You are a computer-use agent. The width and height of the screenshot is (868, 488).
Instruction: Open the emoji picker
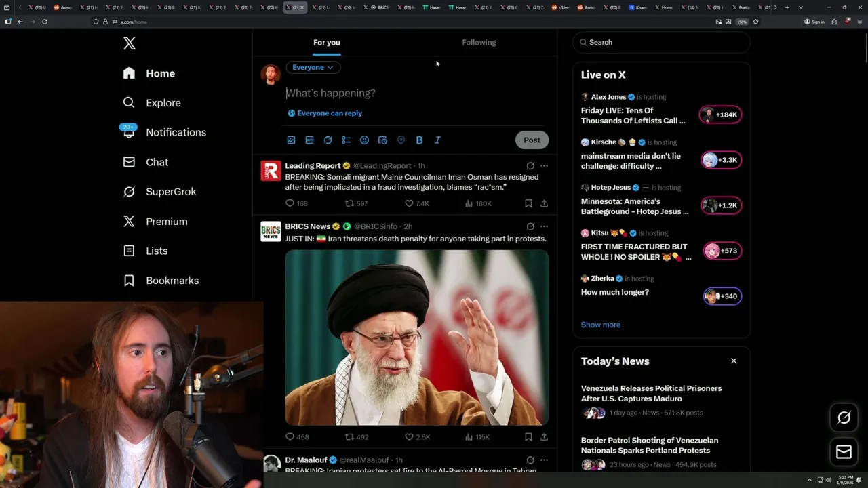[x=364, y=140]
